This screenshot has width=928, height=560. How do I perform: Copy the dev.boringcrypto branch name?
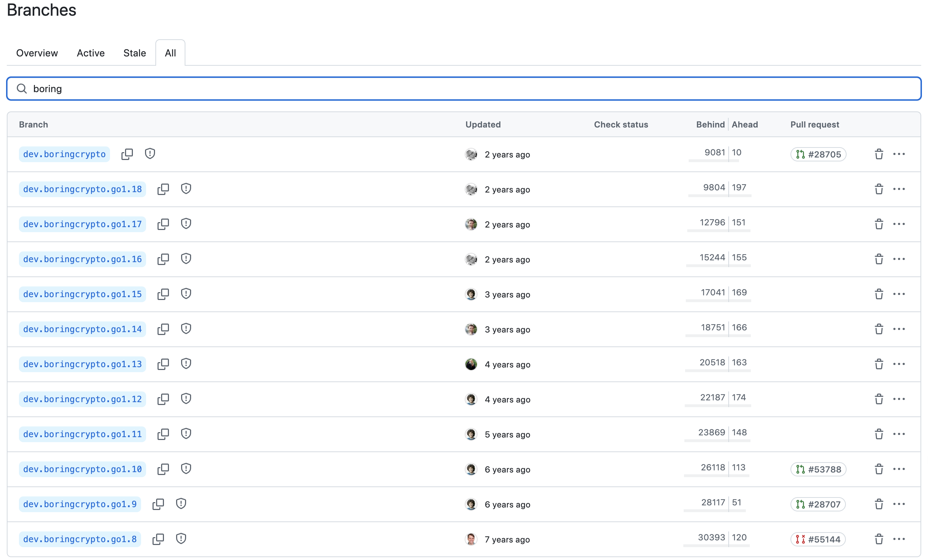point(127,154)
